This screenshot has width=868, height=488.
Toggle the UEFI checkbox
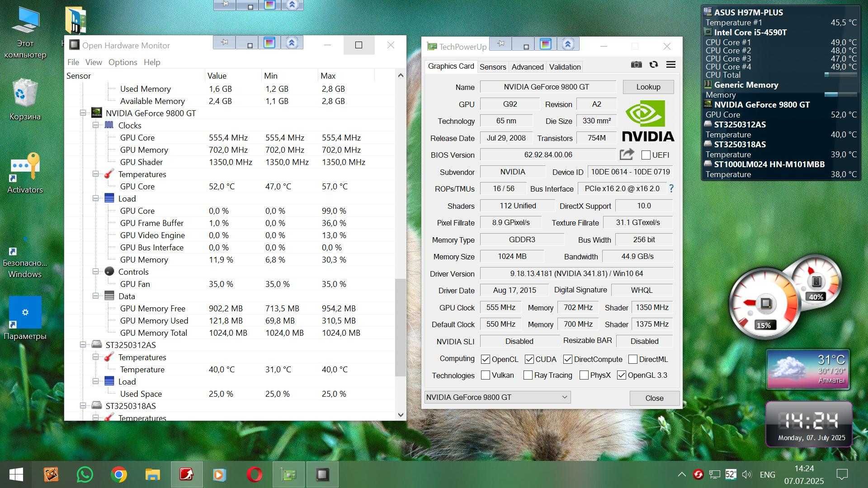[646, 155]
